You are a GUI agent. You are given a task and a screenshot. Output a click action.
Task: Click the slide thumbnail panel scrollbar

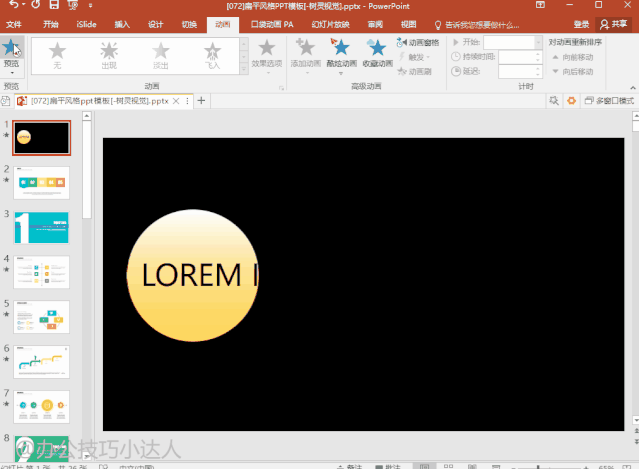click(x=87, y=170)
